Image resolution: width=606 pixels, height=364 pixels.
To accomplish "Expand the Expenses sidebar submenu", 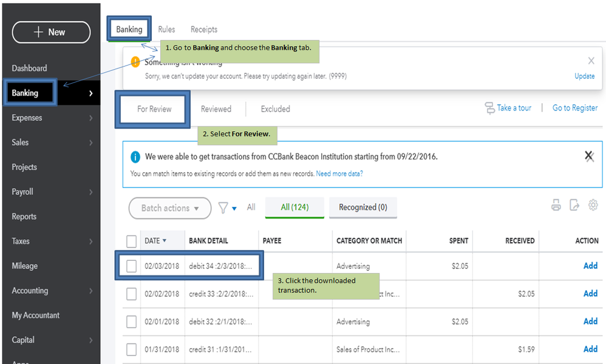I will 91,118.
